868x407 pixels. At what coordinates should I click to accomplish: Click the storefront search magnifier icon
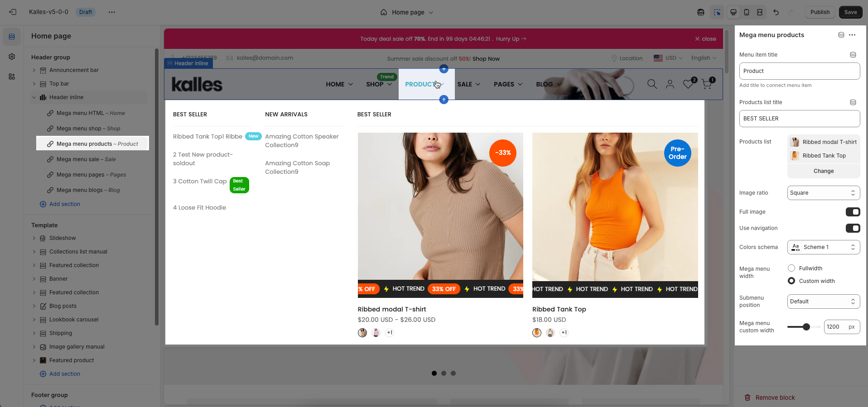(x=652, y=84)
